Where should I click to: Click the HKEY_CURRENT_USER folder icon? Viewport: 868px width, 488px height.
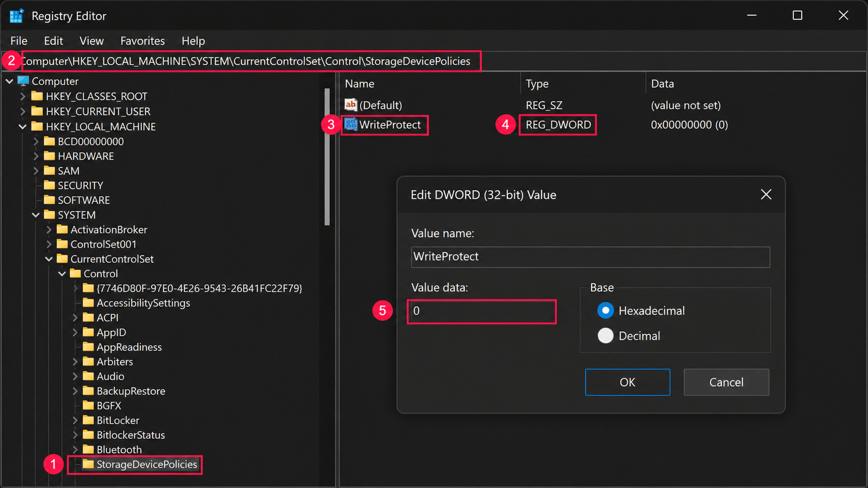point(37,111)
